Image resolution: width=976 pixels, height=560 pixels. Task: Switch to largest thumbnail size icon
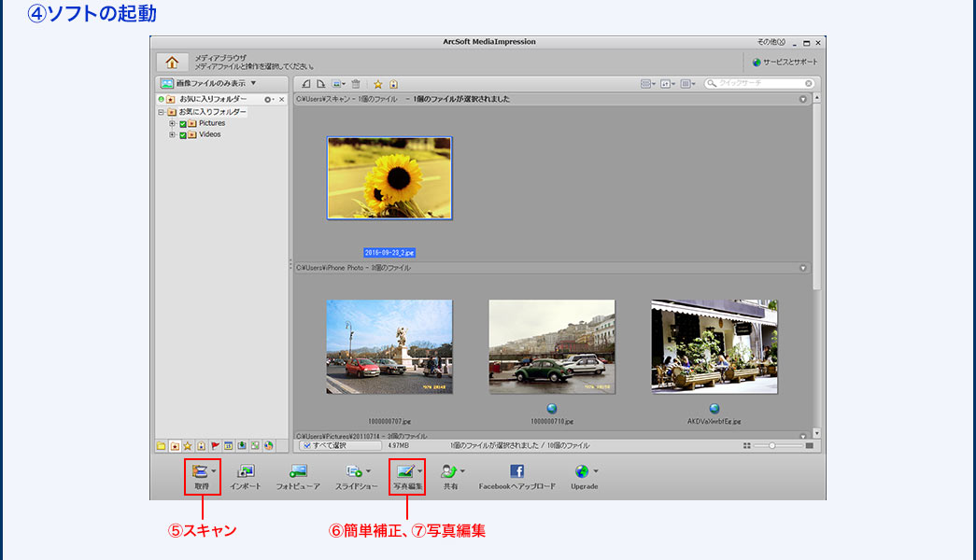[809, 445]
